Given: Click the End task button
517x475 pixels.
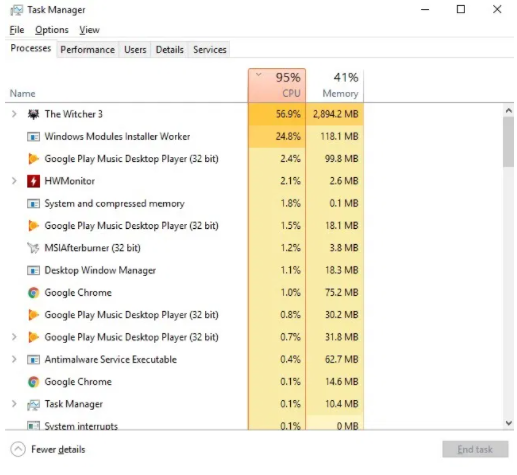Looking at the screenshot, I should (x=475, y=450).
